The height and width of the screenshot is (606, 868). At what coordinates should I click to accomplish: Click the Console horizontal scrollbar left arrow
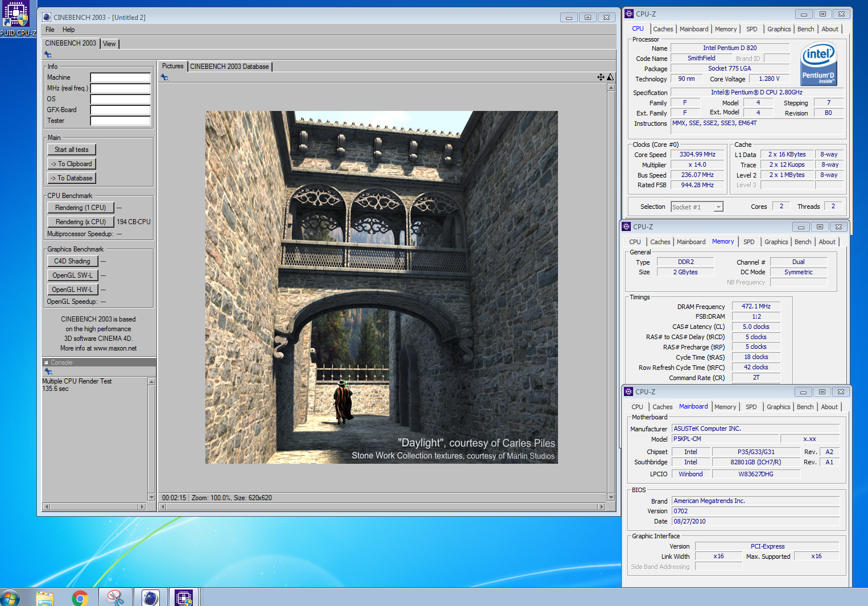(47, 506)
